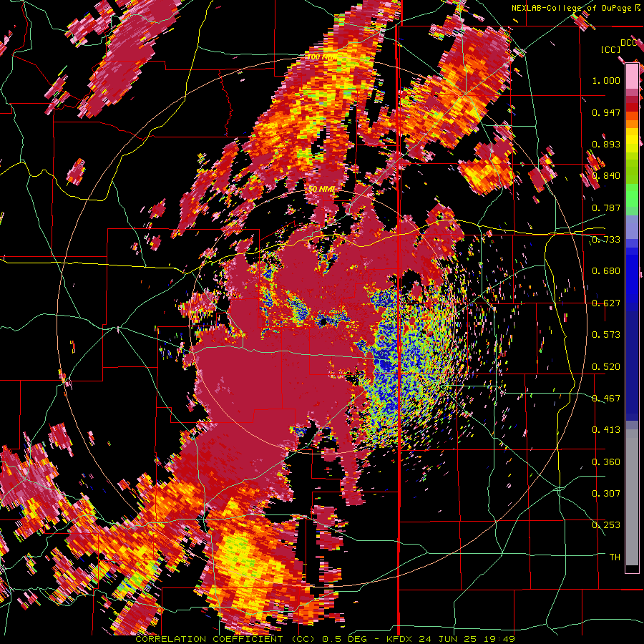
Task: Click the 0.413 legend value
Action: [606, 430]
